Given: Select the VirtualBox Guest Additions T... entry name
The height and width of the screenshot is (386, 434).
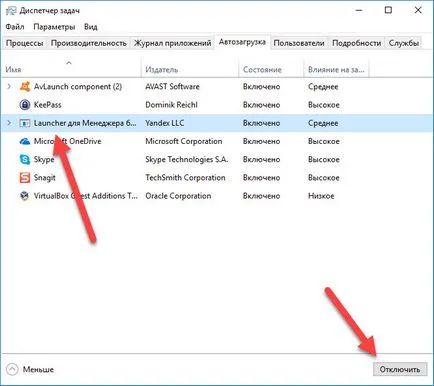Looking at the screenshot, I should point(86,196).
